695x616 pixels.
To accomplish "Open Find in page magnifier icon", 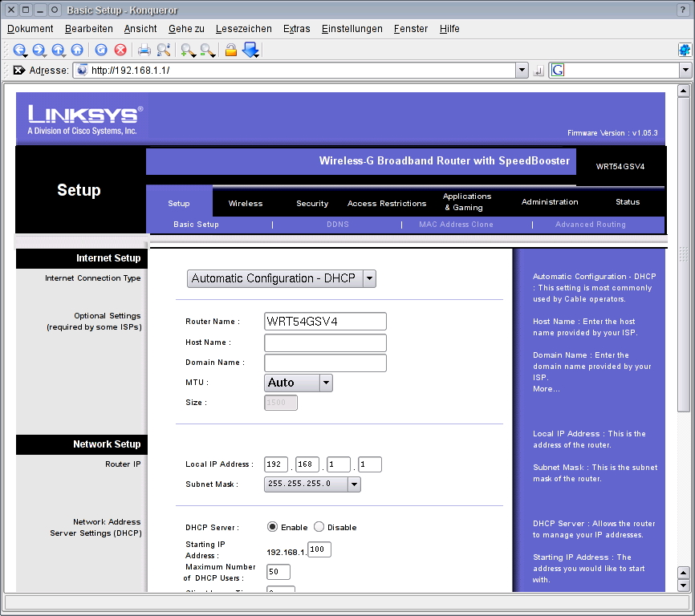I will [x=164, y=50].
